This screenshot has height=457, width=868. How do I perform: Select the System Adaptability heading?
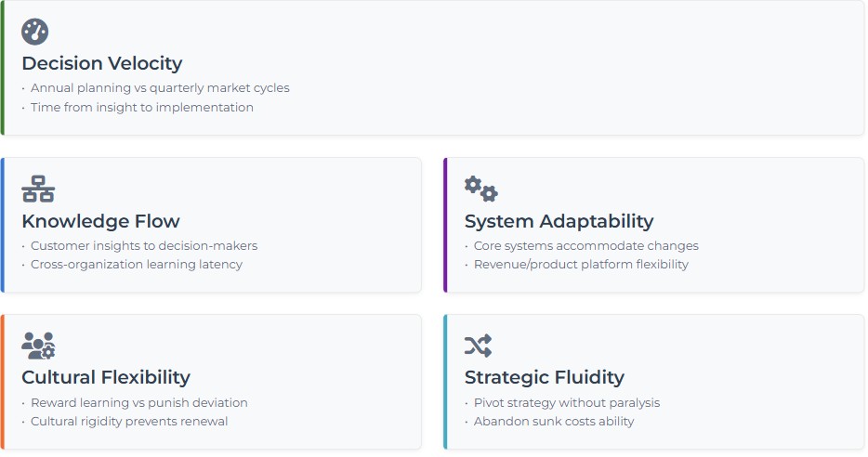559,221
